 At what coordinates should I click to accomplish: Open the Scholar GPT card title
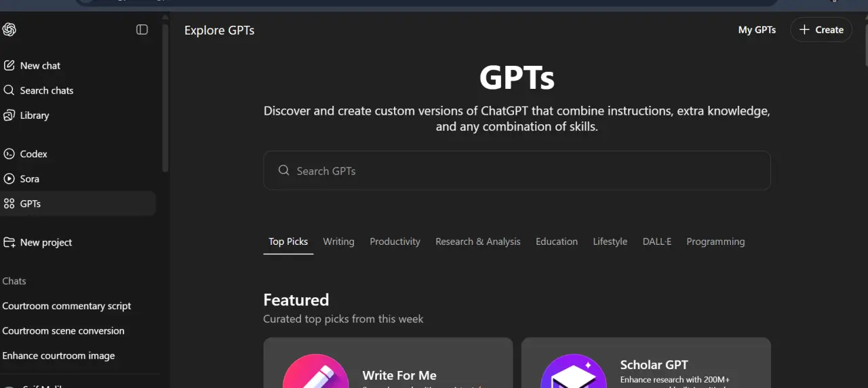[x=654, y=365]
